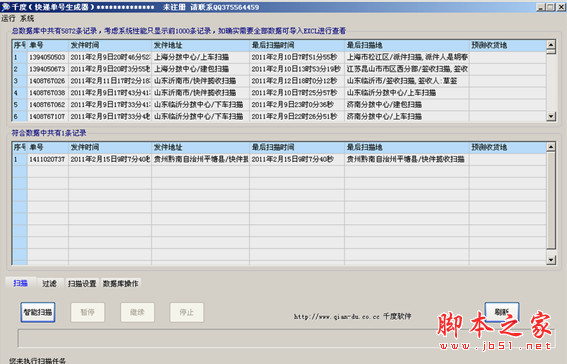This screenshot has height=364, width=567.
Task: Open the 扫描设置 tab
Action: tap(82, 283)
